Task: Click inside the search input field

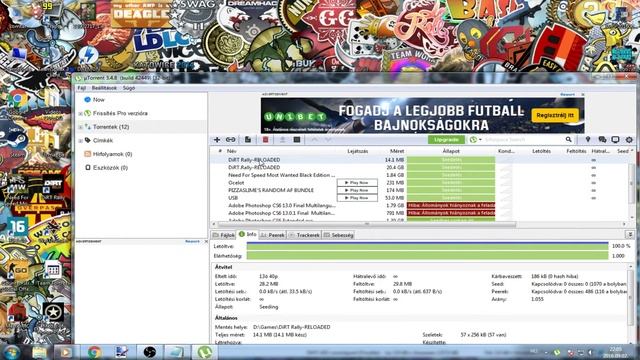Action: (x=524, y=140)
